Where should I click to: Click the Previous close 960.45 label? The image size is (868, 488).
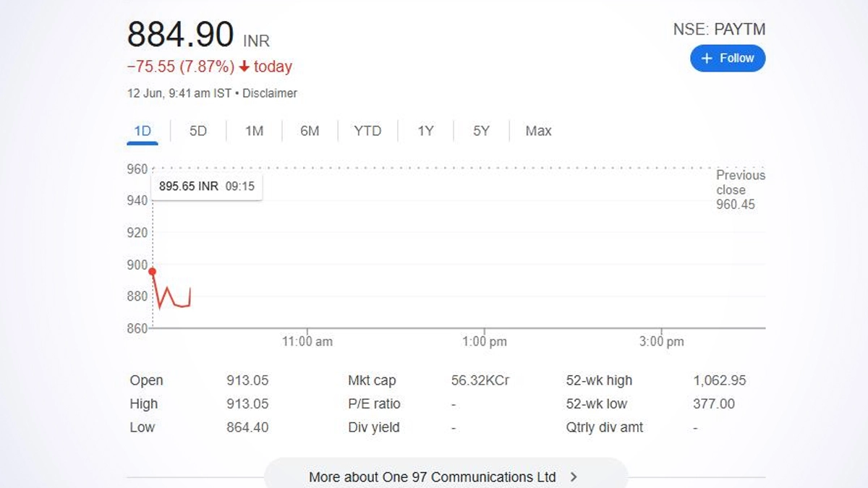(739, 189)
